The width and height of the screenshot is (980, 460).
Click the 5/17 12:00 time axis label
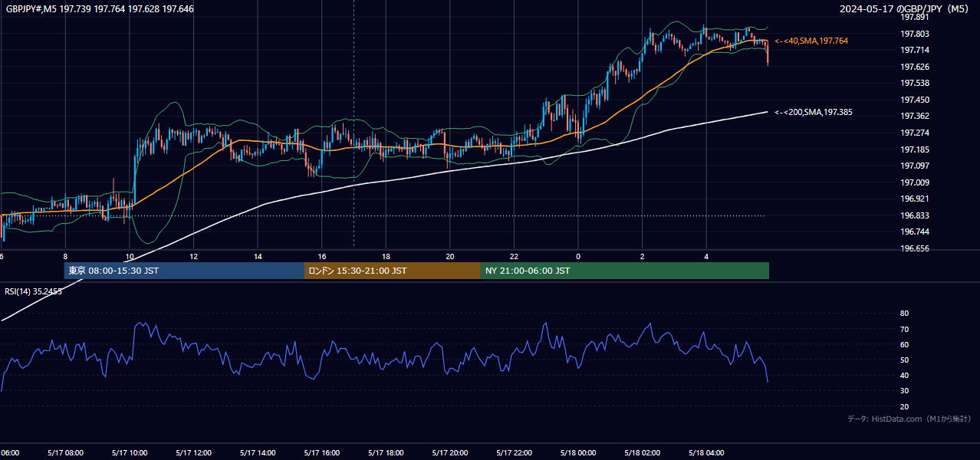(x=193, y=453)
